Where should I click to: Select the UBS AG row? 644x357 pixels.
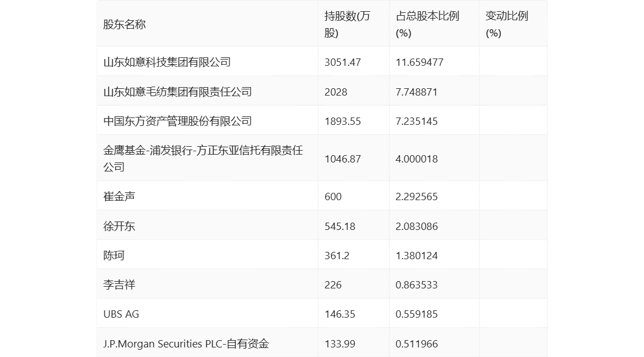pos(322,314)
